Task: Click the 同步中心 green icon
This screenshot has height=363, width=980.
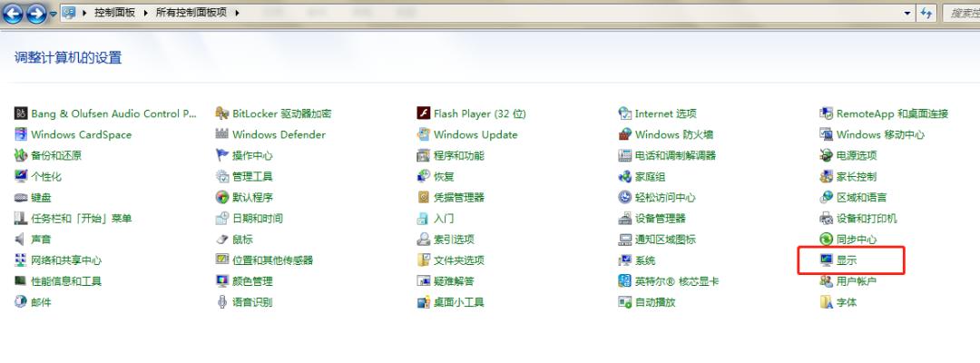Action: pyautogui.click(x=827, y=240)
